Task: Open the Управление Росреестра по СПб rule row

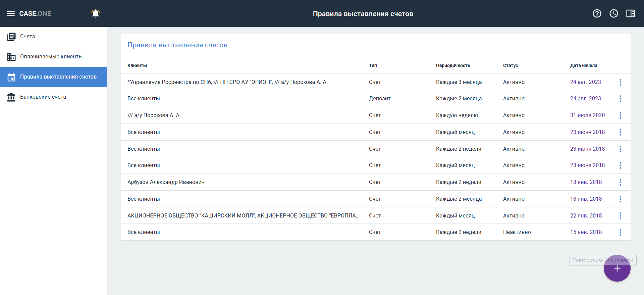Action: point(227,82)
